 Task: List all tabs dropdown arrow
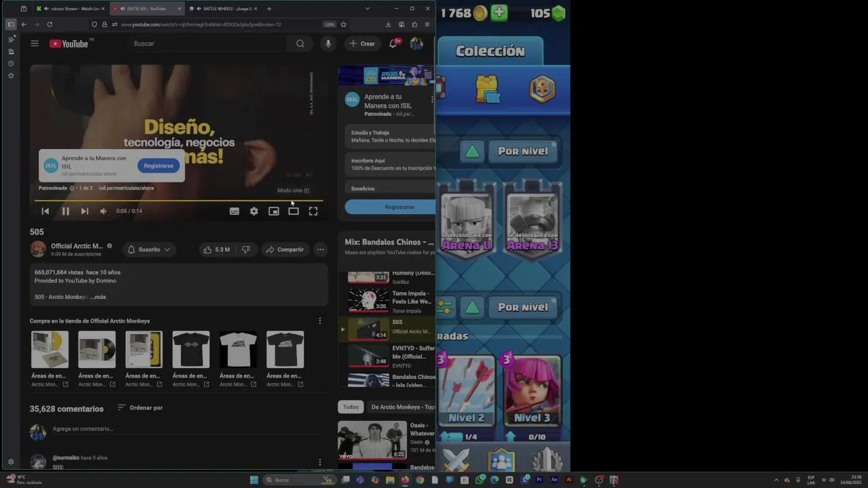(x=367, y=9)
